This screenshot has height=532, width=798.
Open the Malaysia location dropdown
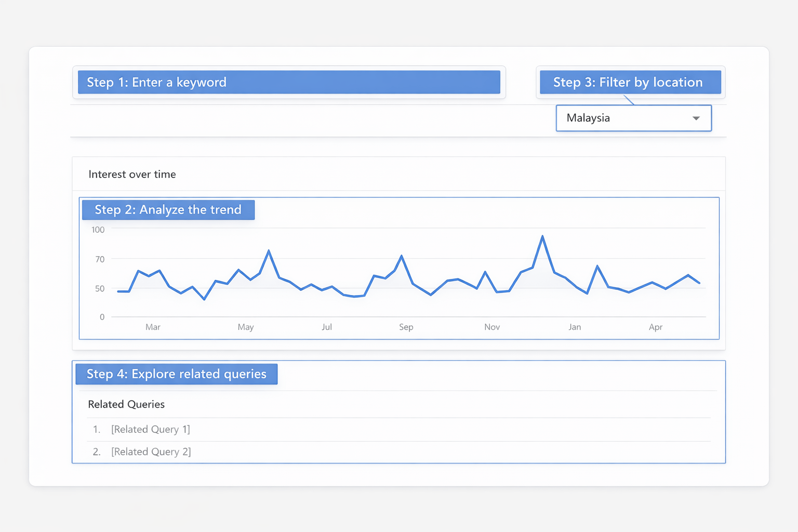[x=633, y=118]
